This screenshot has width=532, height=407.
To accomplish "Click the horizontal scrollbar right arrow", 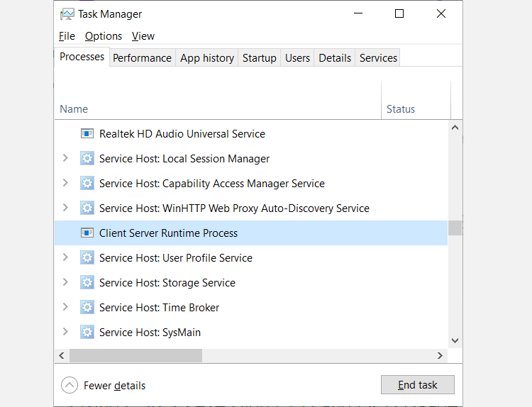I will [440, 356].
